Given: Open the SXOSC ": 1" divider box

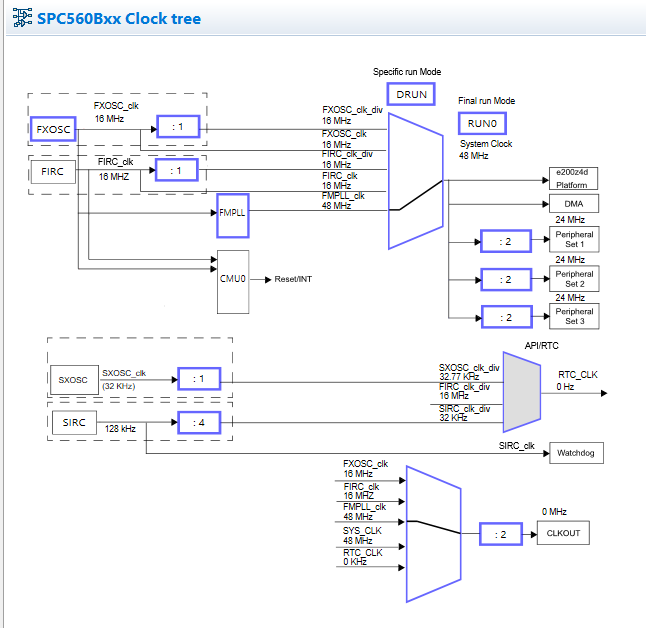Looking at the screenshot, I should pyautogui.click(x=199, y=378).
